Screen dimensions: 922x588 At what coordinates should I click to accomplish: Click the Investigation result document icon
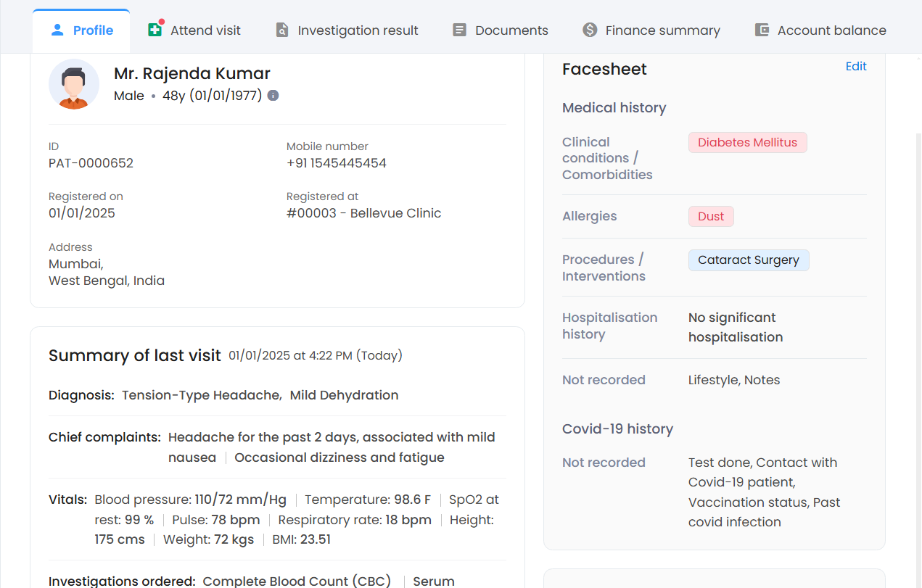coord(282,30)
